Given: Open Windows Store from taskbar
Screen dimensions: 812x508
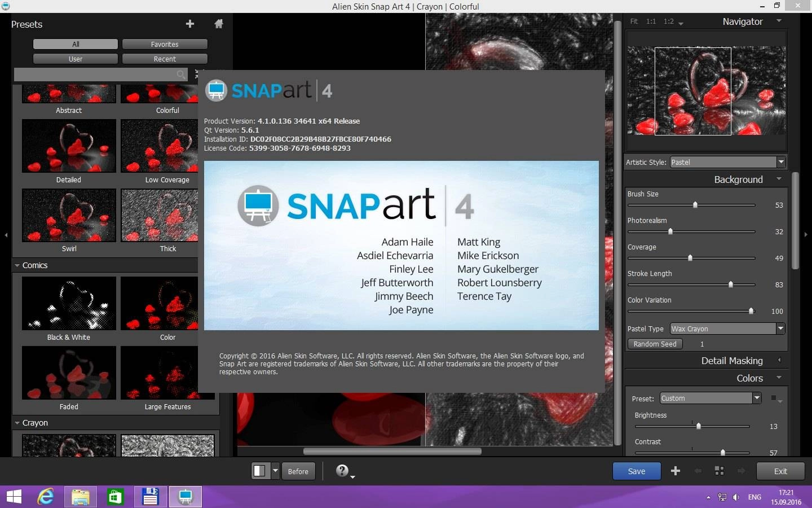Looking at the screenshot, I should [115, 497].
